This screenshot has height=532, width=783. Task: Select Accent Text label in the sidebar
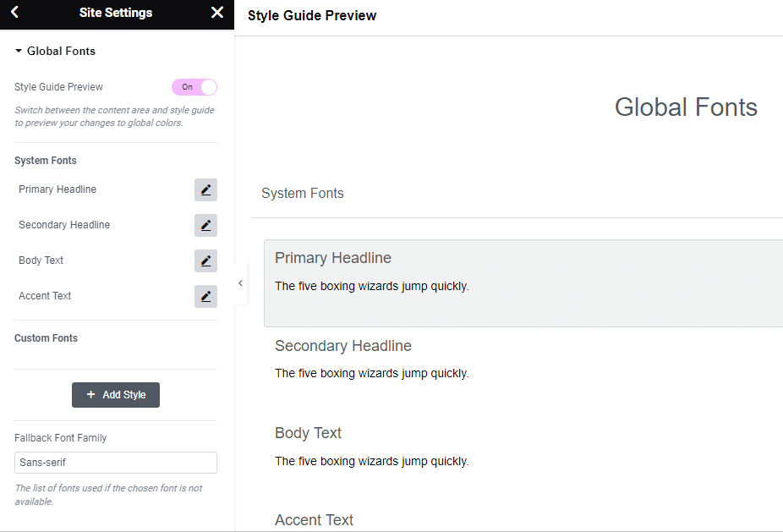point(45,296)
